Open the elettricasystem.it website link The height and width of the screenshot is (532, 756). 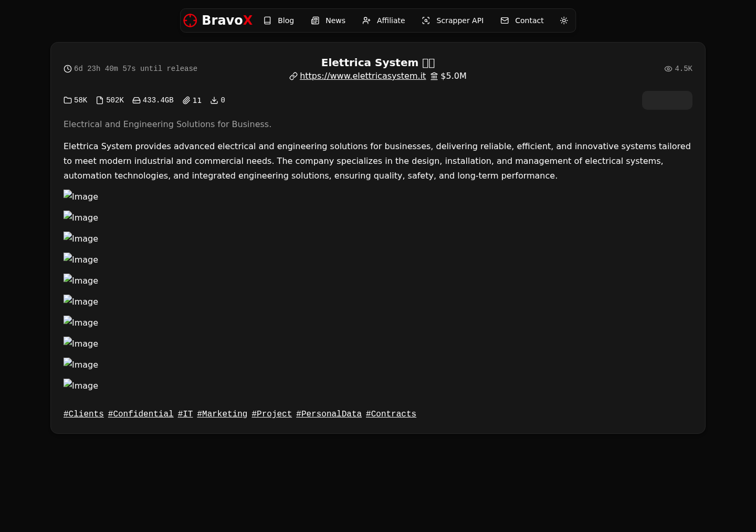pos(363,76)
